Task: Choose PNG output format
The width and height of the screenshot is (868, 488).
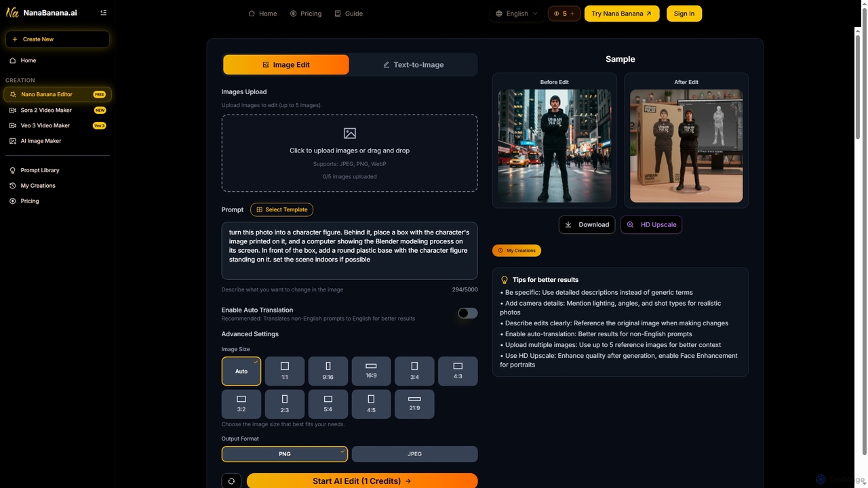Action: coord(285,454)
